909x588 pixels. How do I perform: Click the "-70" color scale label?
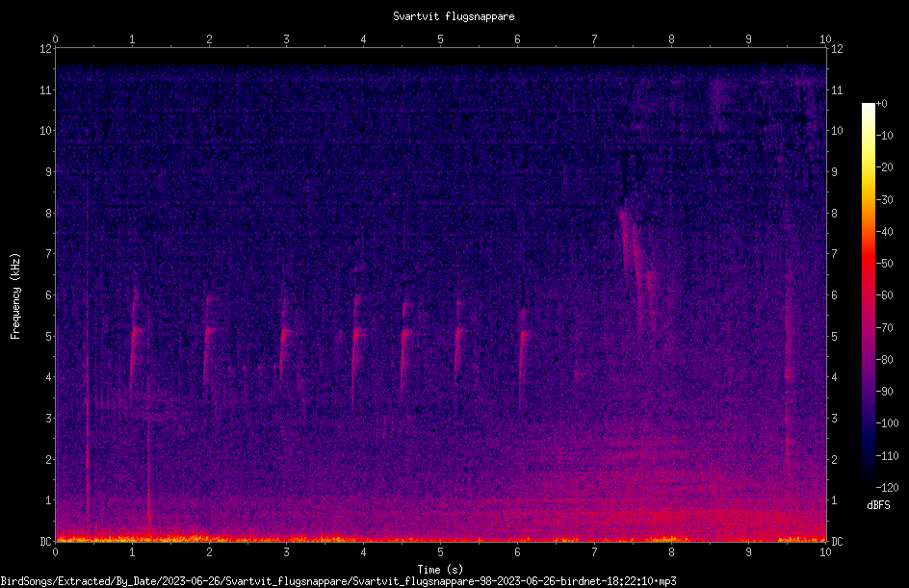(885, 328)
